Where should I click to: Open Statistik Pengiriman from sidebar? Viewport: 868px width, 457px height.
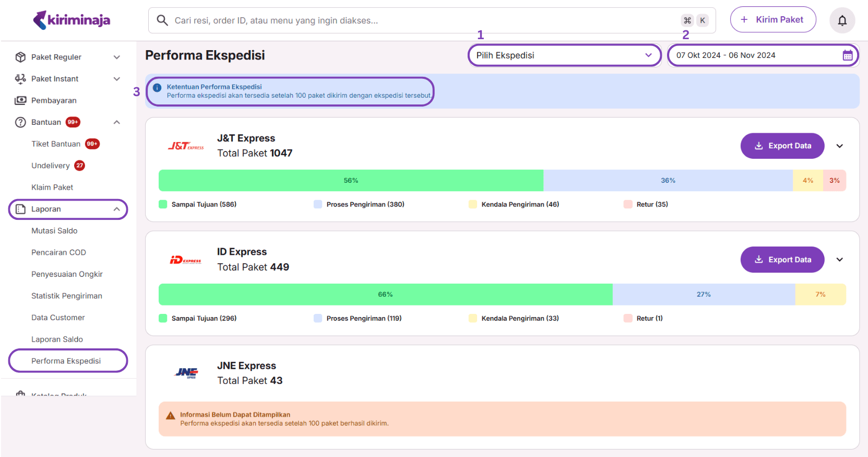67,296
